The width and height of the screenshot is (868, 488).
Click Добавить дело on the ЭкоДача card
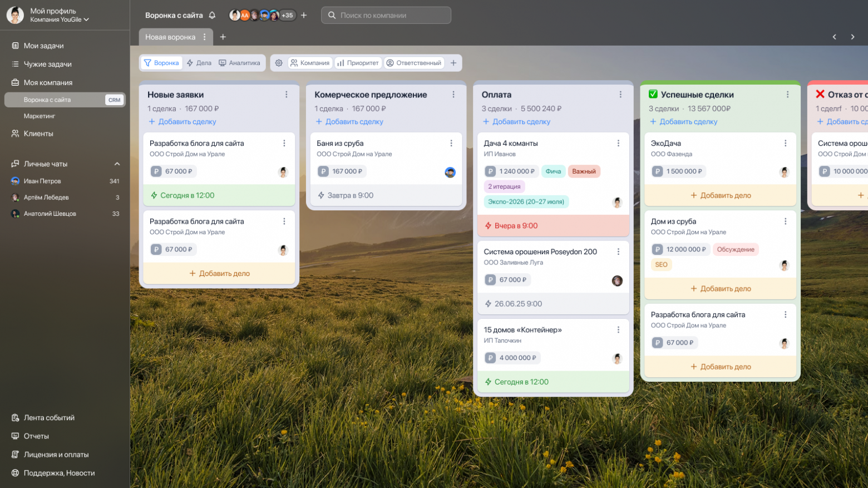[x=720, y=195]
